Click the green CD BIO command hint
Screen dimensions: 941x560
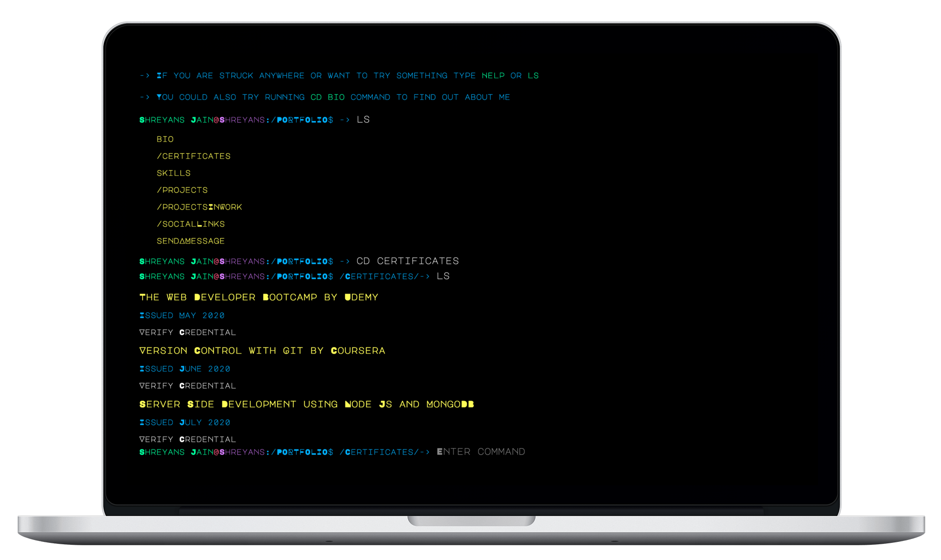click(327, 97)
